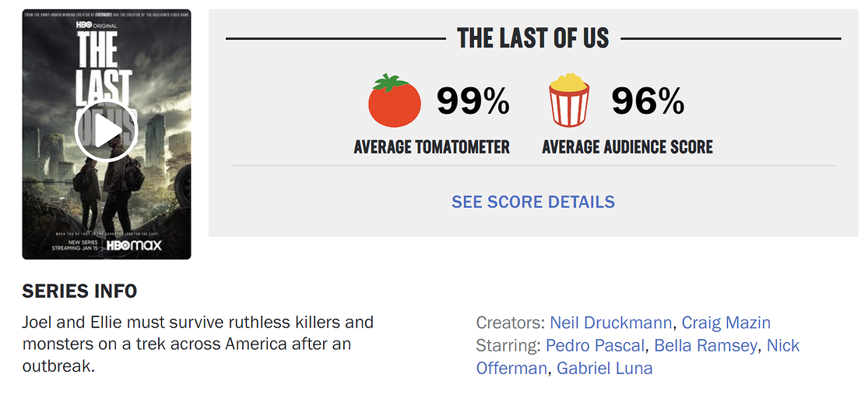The width and height of the screenshot is (868, 399).
Task: Open See Score Details
Action: coord(533,202)
